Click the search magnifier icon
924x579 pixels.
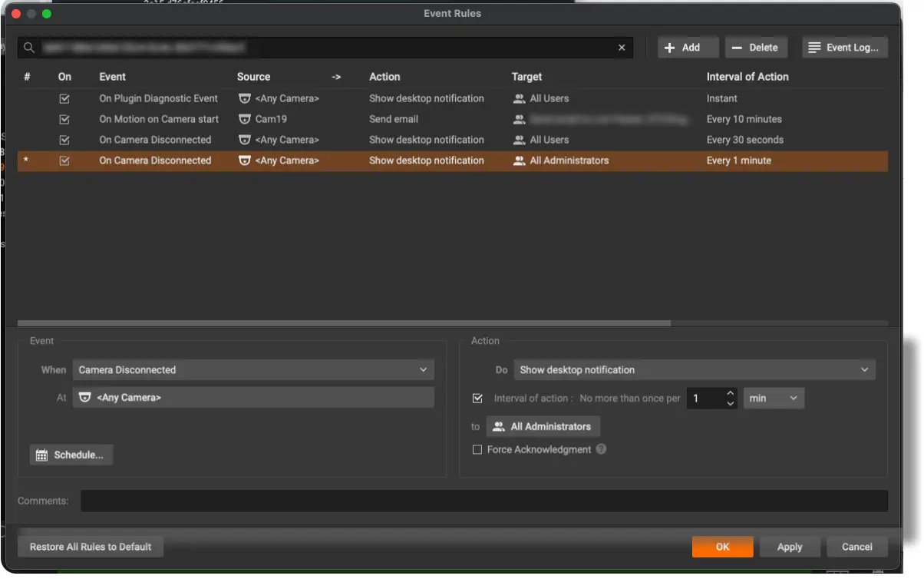click(x=29, y=48)
